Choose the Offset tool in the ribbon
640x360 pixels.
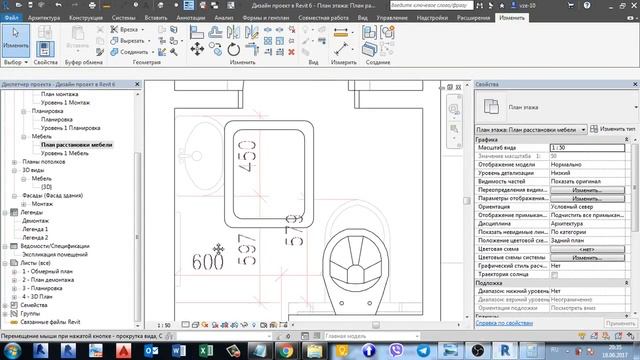[x=215, y=32]
